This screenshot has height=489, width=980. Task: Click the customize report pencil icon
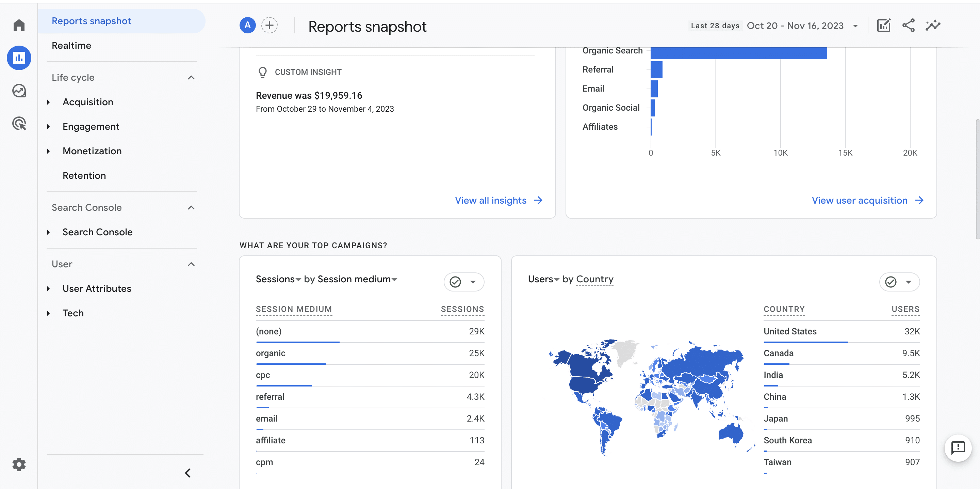883,26
